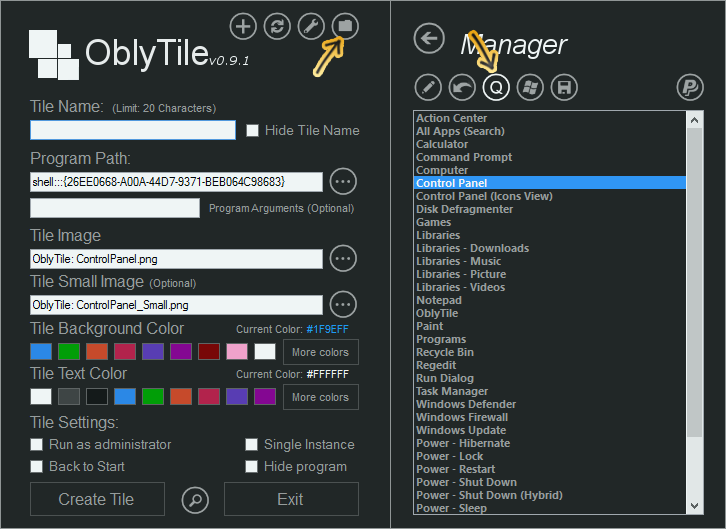
Task: Click the Tile Name input field
Action: (133, 130)
